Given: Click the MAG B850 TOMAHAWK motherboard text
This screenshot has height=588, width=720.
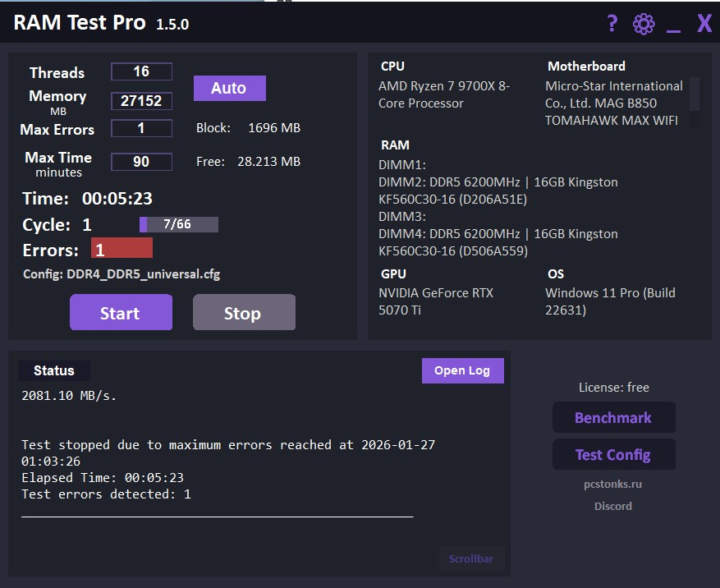Looking at the screenshot, I should (613, 103).
